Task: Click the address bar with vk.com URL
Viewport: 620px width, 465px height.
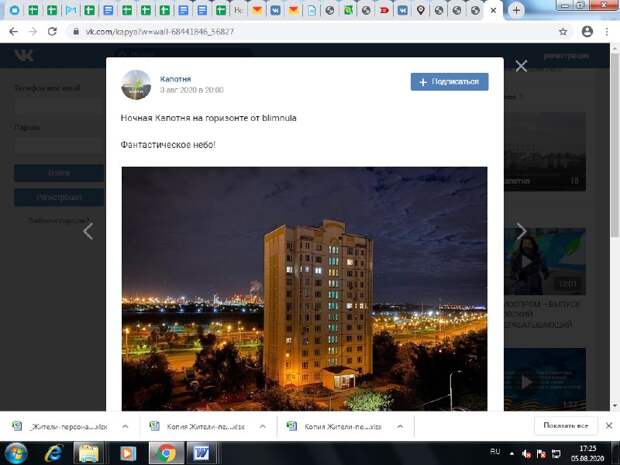Action: [x=300, y=31]
